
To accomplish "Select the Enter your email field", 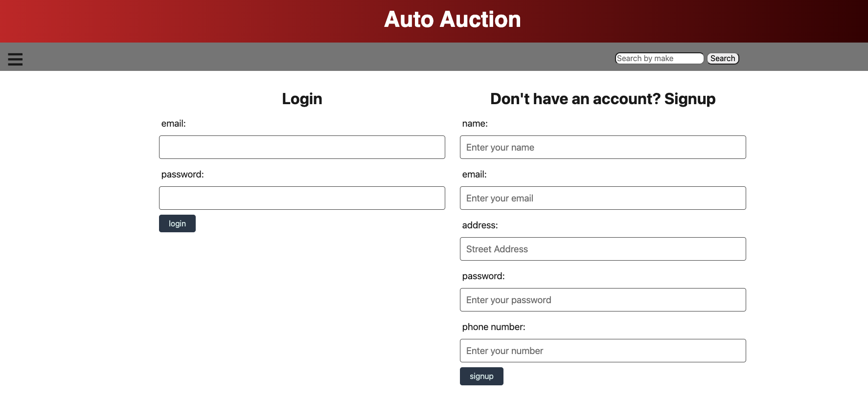I will 603,198.
